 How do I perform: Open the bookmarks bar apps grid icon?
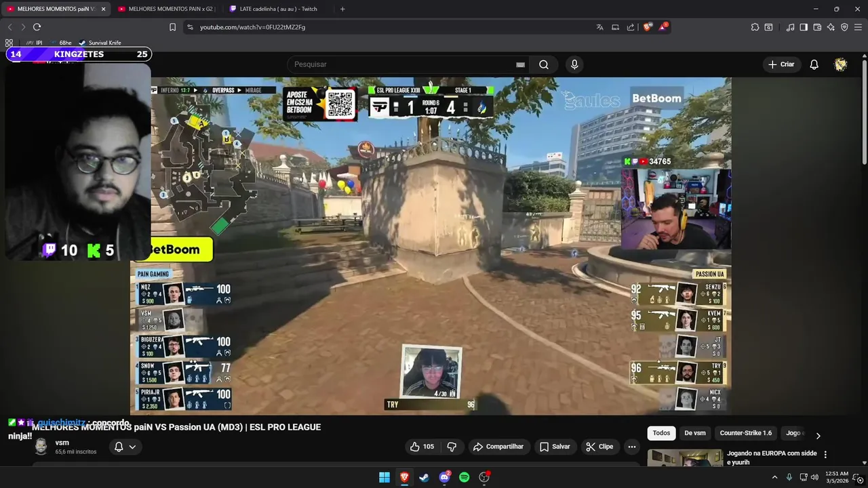pos(9,43)
